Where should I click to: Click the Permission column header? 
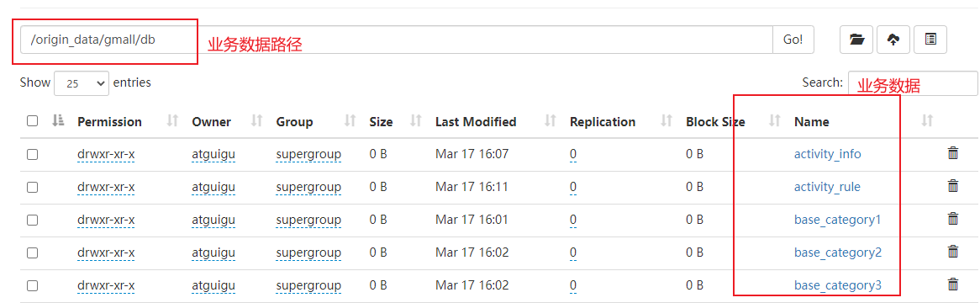[x=109, y=121]
